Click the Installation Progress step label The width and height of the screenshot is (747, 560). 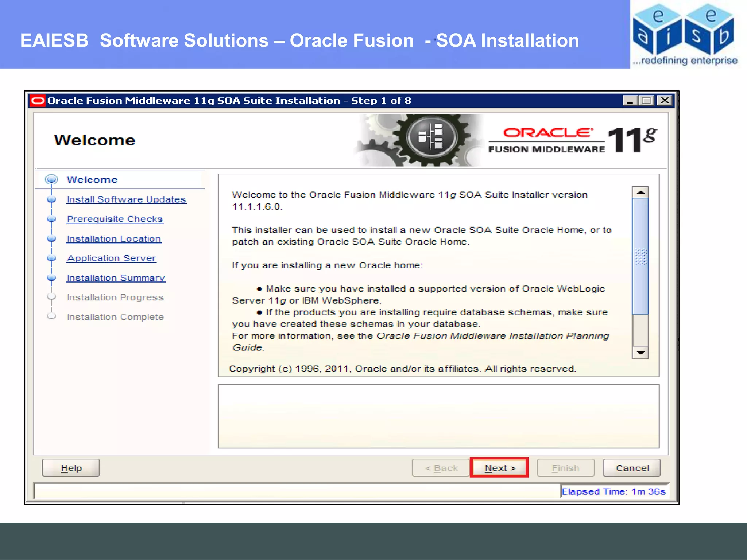[115, 297]
